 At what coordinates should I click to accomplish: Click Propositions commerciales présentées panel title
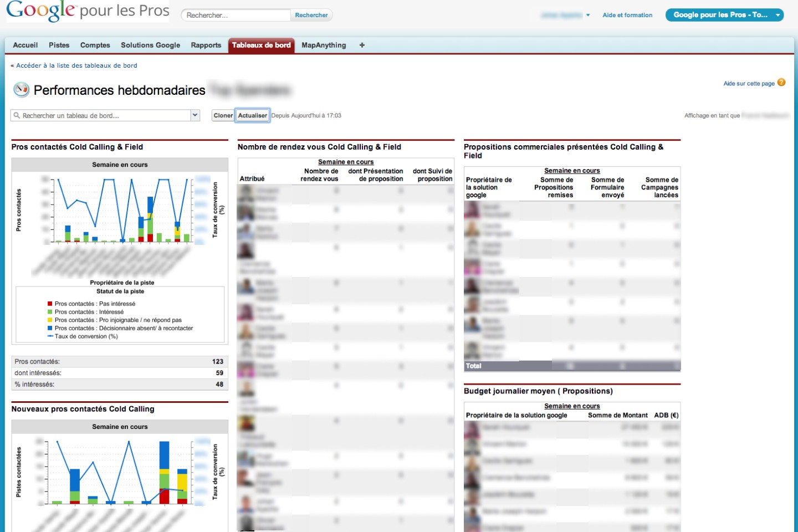click(x=564, y=151)
